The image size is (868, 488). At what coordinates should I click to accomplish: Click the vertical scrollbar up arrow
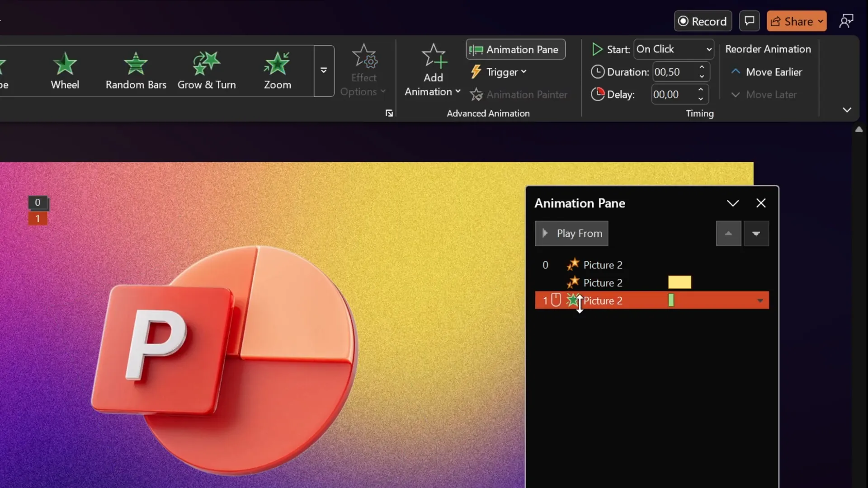(859, 129)
